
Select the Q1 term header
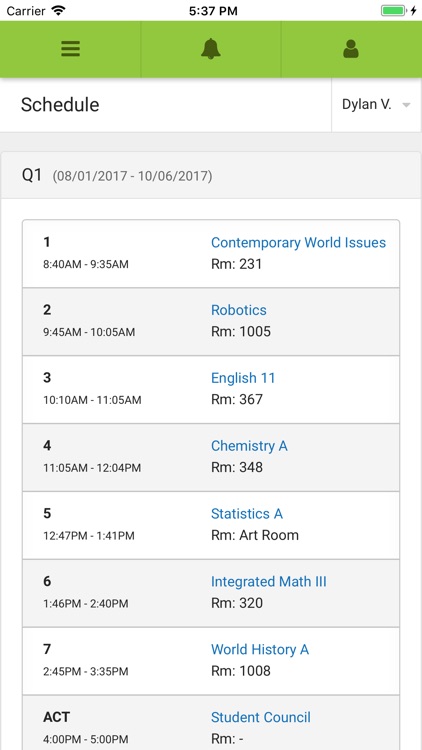tap(211, 176)
